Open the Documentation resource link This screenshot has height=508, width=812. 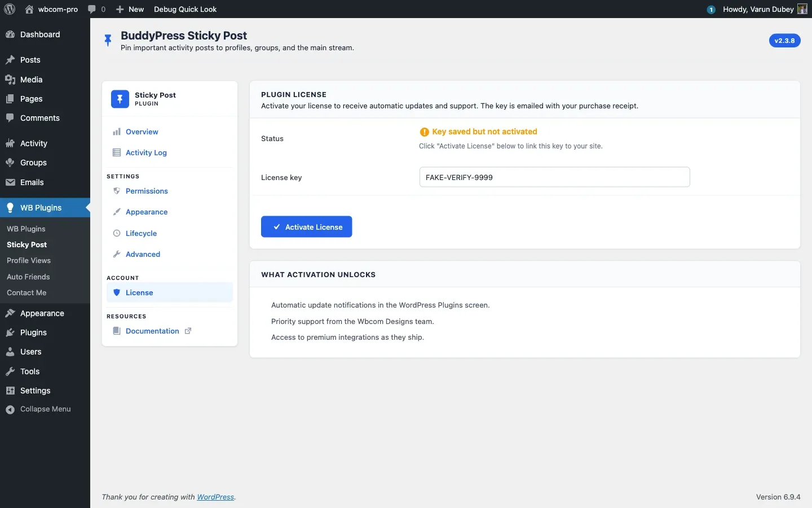(170, 331)
